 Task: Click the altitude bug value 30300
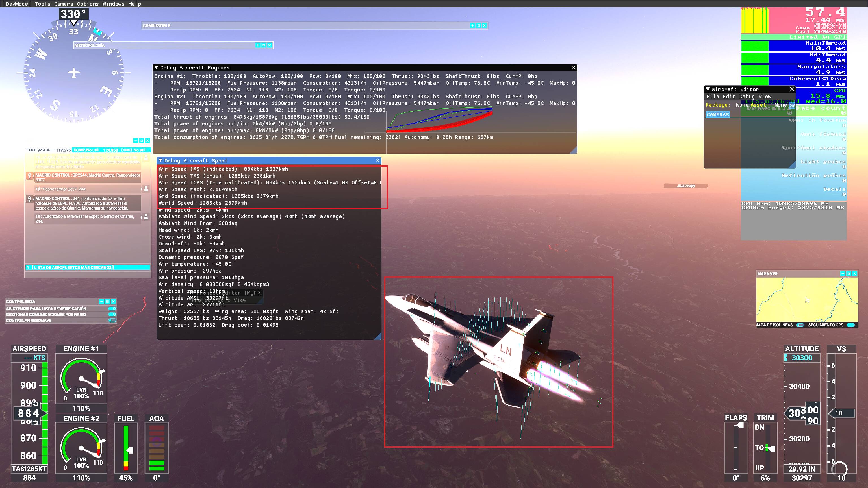(802, 358)
